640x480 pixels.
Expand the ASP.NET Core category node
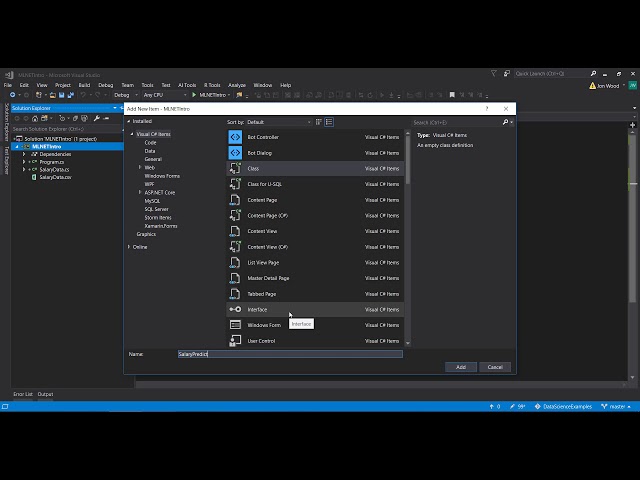[x=140, y=192]
